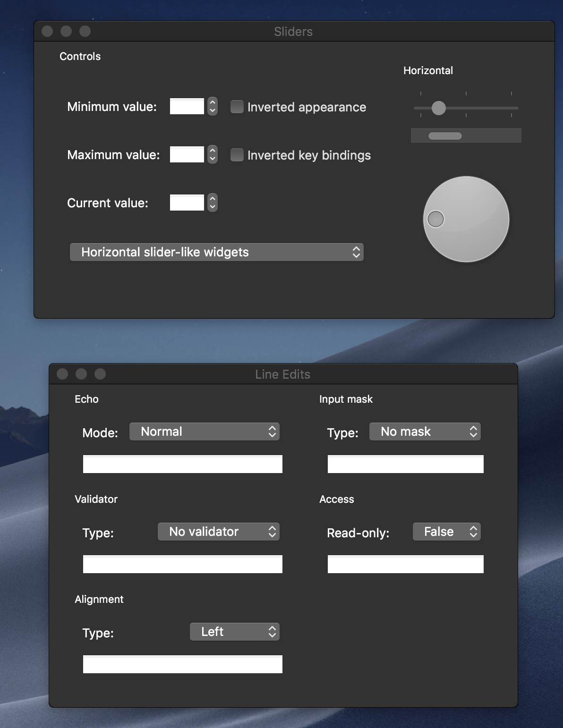Image resolution: width=563 pixels, height=728 pixels.
Task: Click the Current value stepper arrows
Action: tap(213, 203)
